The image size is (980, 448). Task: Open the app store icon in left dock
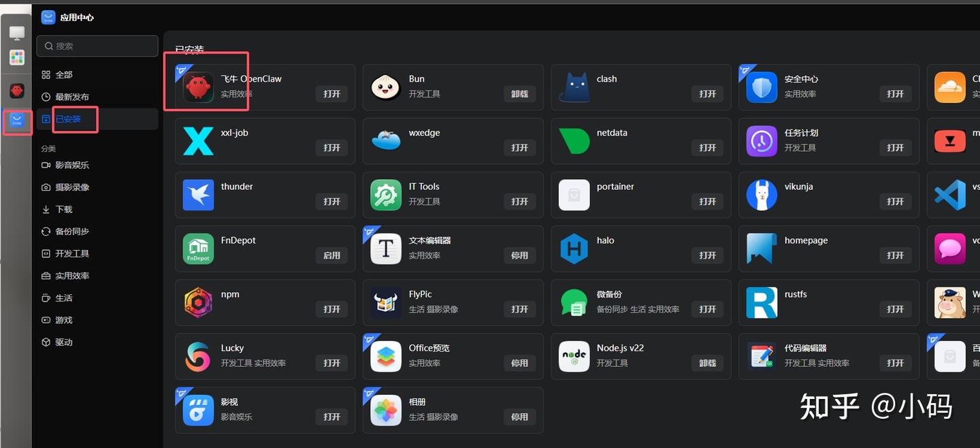[18, 121]
